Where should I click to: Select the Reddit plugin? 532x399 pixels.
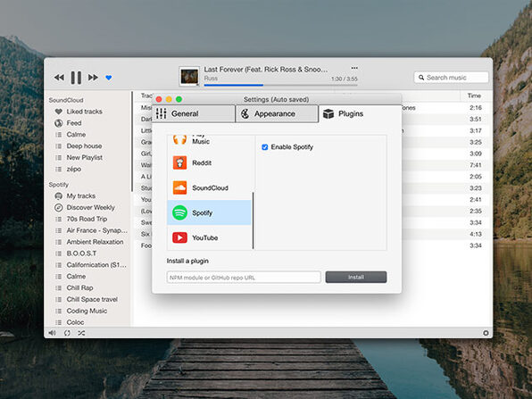pyautogui.click(x=209, y=162)
